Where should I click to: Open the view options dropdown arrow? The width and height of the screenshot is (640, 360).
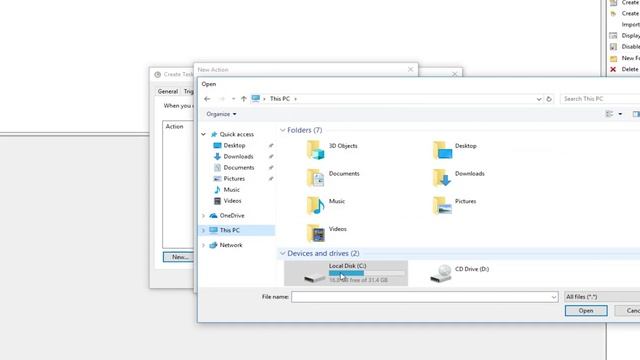(x=620, y=114)
